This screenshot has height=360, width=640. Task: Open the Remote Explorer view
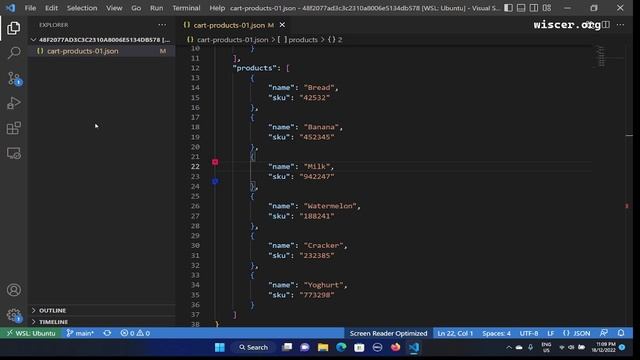pyautogui.click(x=13, y=153)
